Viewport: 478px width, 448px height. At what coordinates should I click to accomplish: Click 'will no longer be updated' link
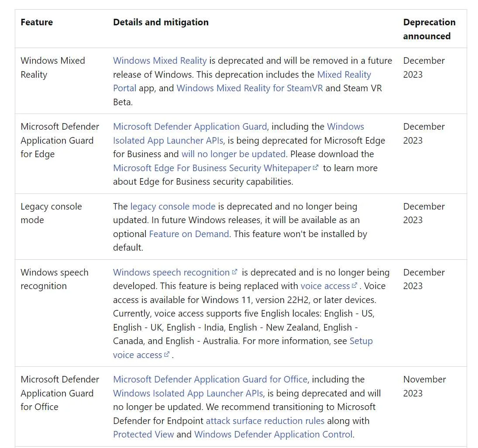(x=234, y=154)
